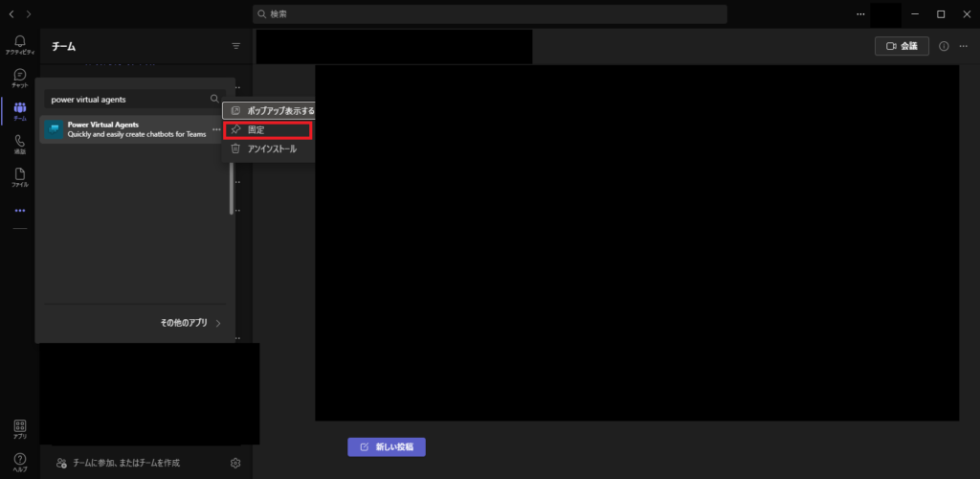Click the Power Virtual Agents description text
The height and width of the screenshot is (479, 980).
pos(137,134)
